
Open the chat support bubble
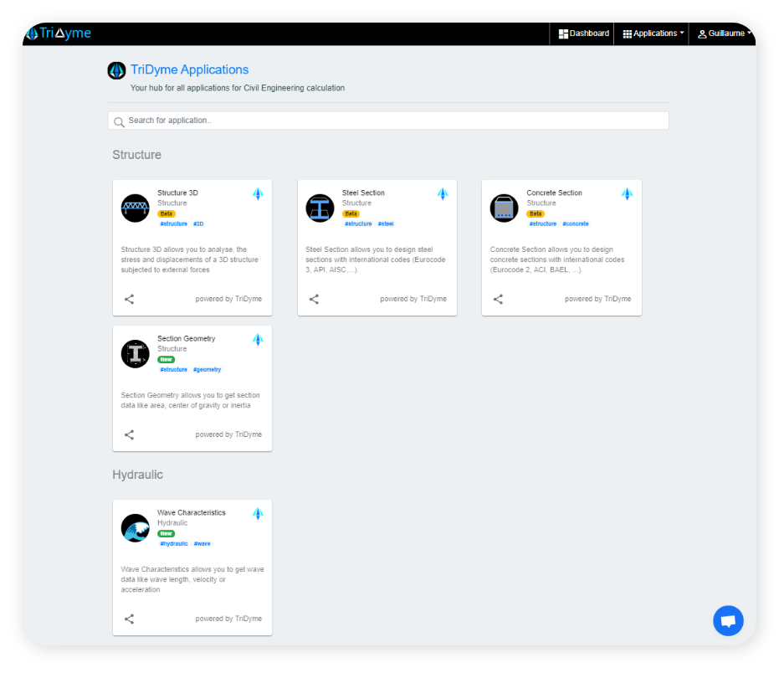[x=728, y=620]
